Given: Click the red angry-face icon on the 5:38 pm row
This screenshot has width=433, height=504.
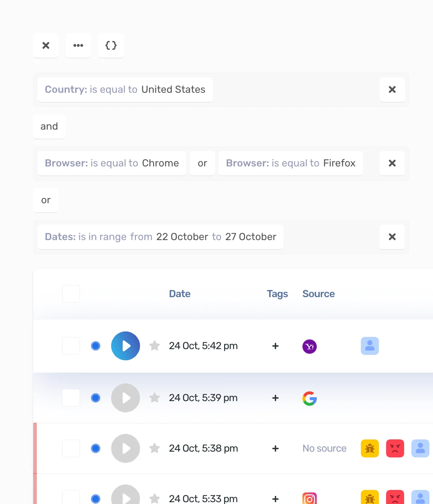Looking at the screenshot, I should point(395,448).
